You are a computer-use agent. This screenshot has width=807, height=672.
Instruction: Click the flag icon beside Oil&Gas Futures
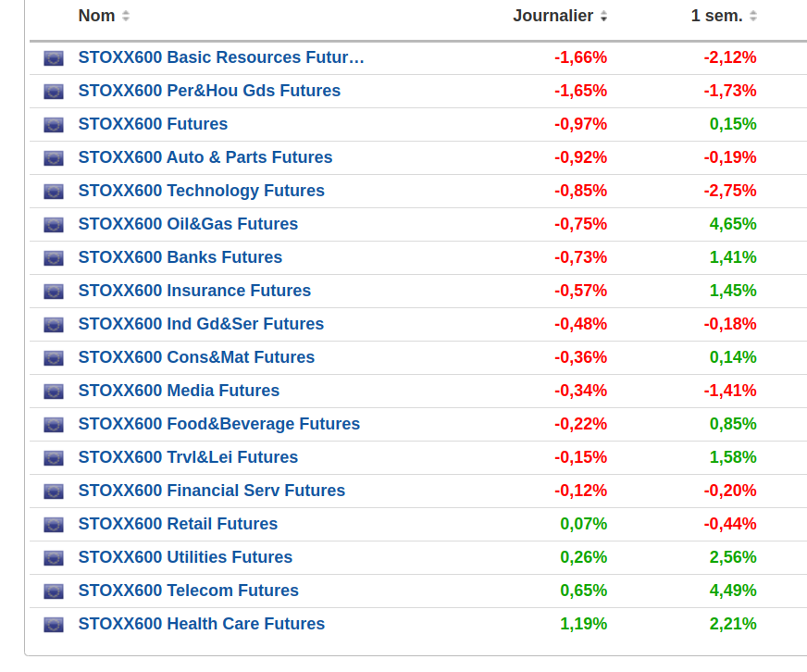(x=54, y=225)
